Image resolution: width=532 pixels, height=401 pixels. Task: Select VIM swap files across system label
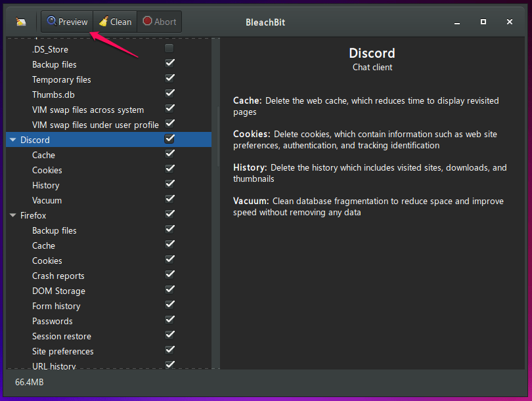click(x=88, y=110)
